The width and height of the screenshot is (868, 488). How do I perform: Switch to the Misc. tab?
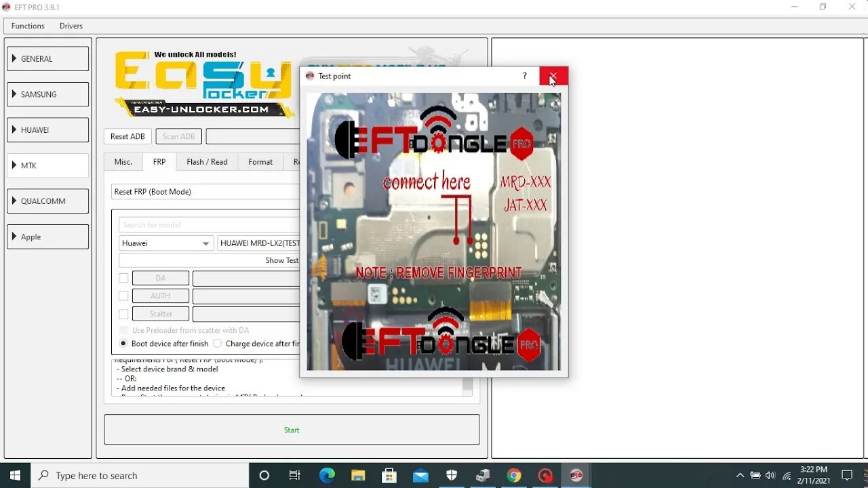(123, 162)
